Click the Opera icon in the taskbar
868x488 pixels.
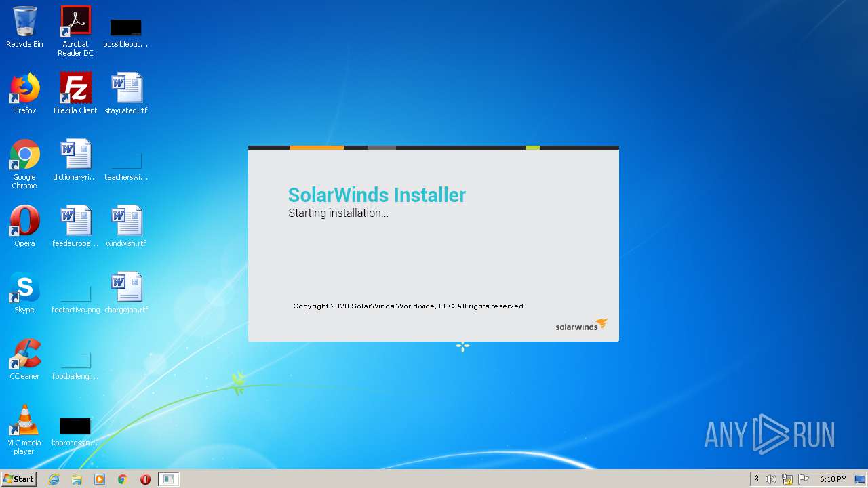pos(145,479)
